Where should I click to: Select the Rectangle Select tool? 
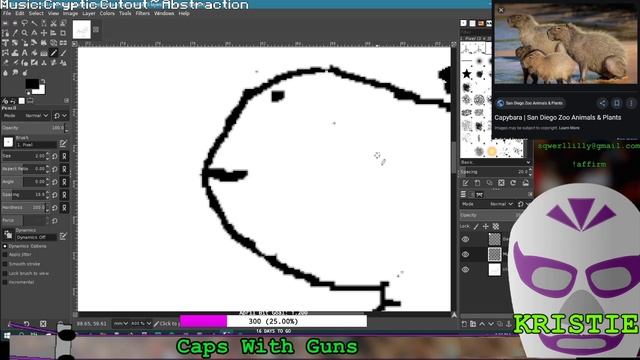click(x=5, y=23)
